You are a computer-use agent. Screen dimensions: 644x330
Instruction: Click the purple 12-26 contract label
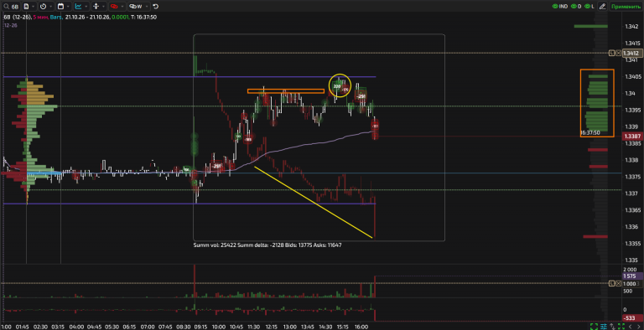(11, 25)
